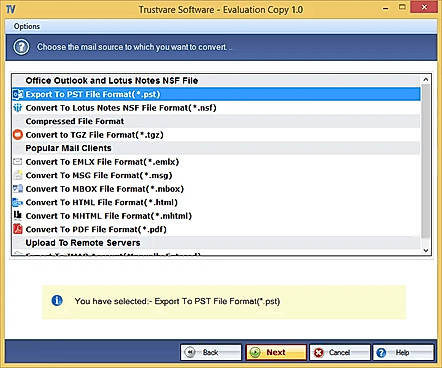Click the blue info icon in the selection notice
Viewport: 442px width, 368px height.
tap(57, 301)
